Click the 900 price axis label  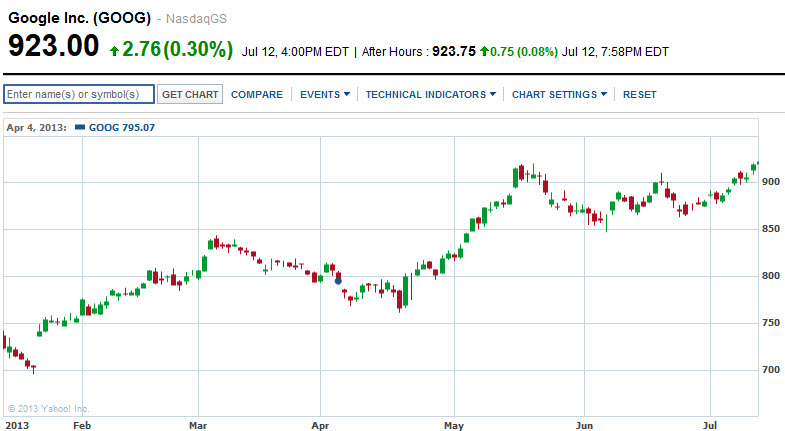771,182
